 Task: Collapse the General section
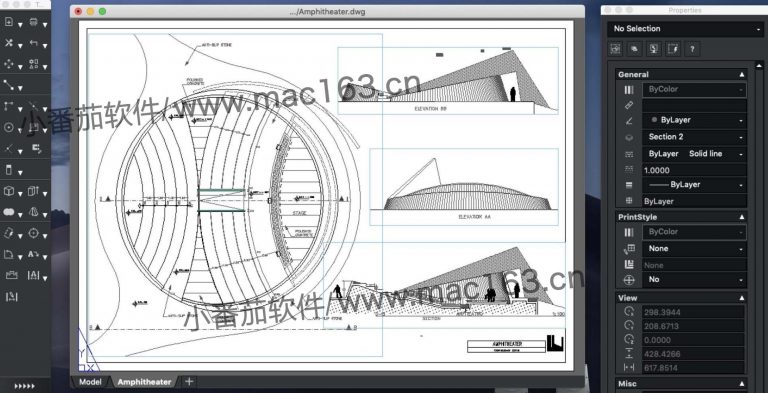742,74
